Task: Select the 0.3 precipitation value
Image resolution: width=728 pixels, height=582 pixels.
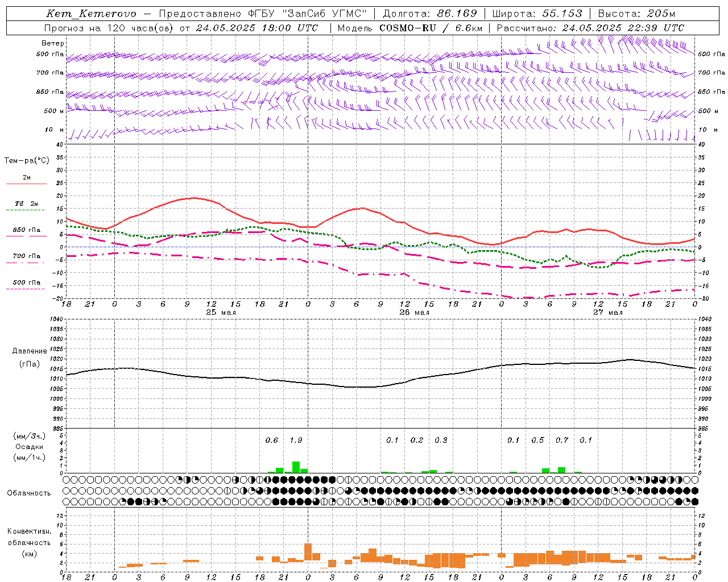Action: pos(441,440)
